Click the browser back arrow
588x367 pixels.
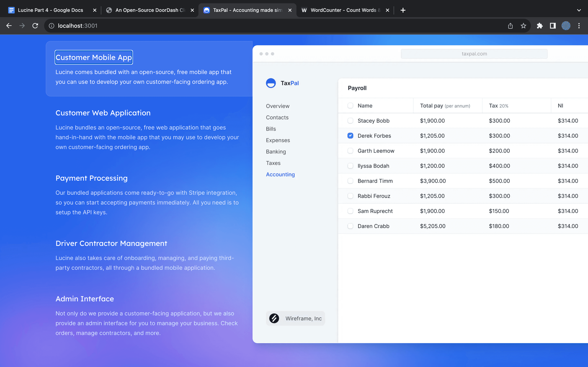[9, 26]
